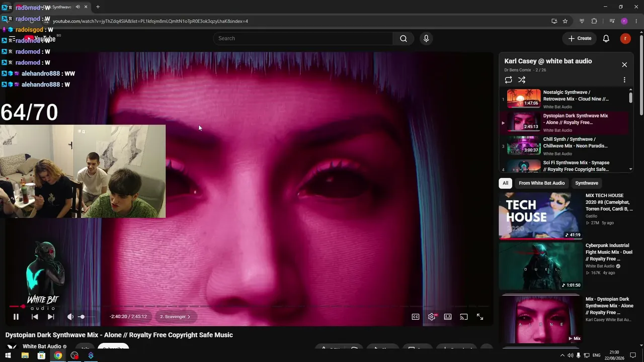Open the player settings gear
This screenshot has height=362, width=644.
click(432, 317)
